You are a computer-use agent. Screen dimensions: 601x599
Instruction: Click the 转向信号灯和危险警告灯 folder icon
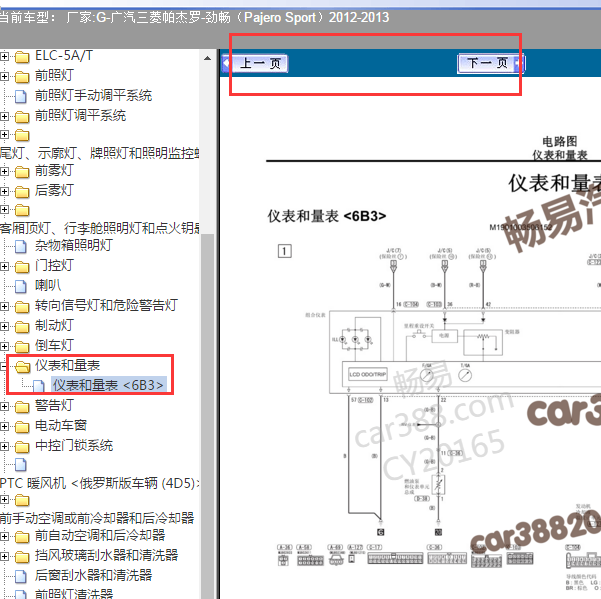pos(22,307)
